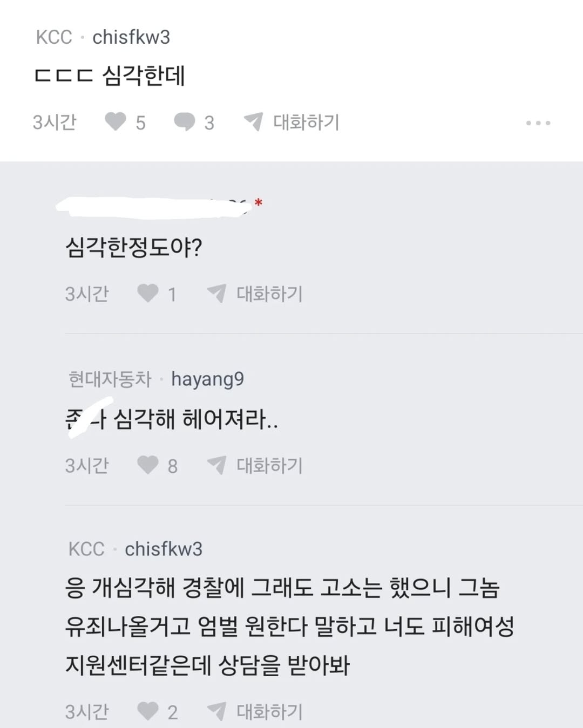The height and width of the screenshot is (728, 583).
Task: Tap the red asterisk author marker
Action: (x=259, y=203)
